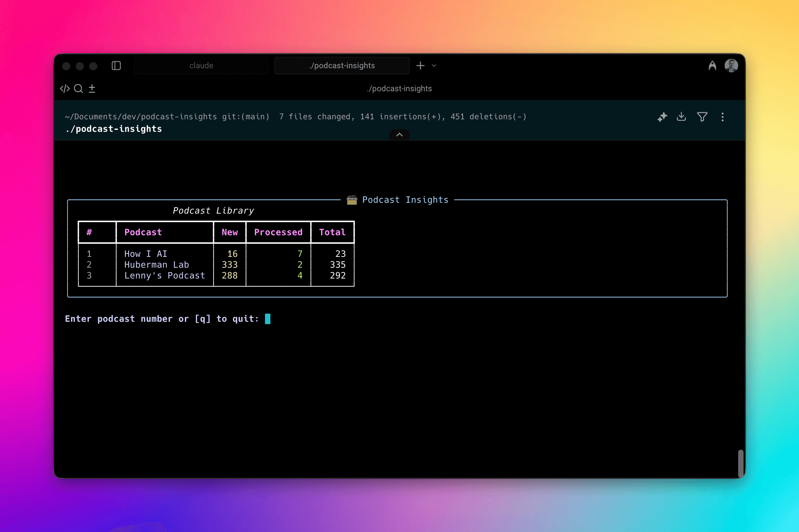The height and width of the screenshot is (532, 799).
Task: Click the filter funnel icon
Action: pyautogui.click(x=702, y=117)
